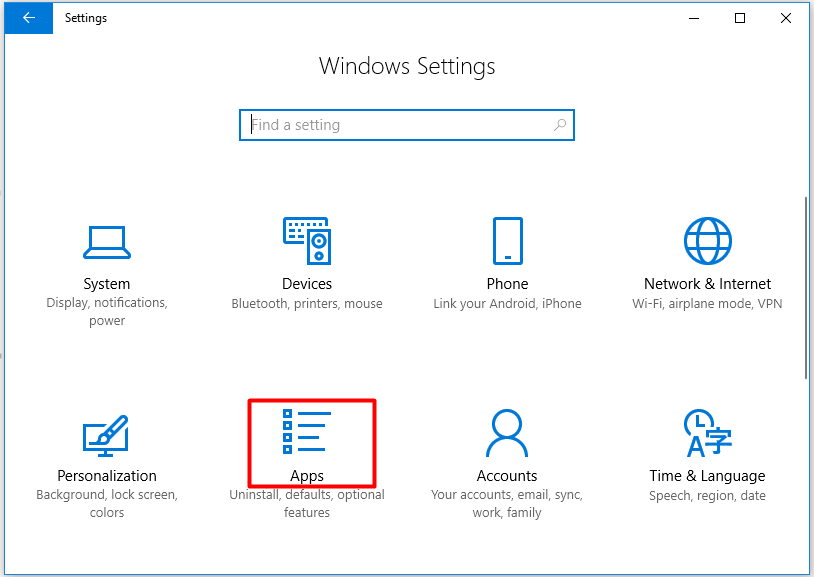Click the Apps label text
814x577 pixels.
(306, 476)
